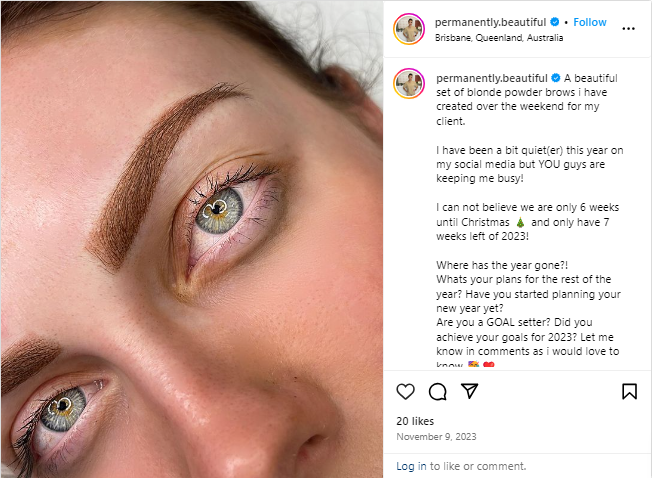Like the post with the heart icon

click(406, 391)
